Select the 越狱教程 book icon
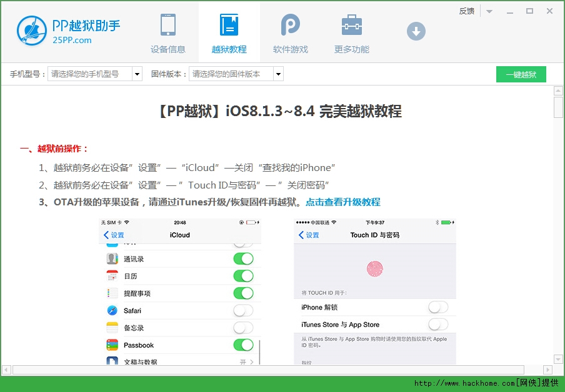The height and width of the screenshot is (392, 565). [x=229, y=25]
